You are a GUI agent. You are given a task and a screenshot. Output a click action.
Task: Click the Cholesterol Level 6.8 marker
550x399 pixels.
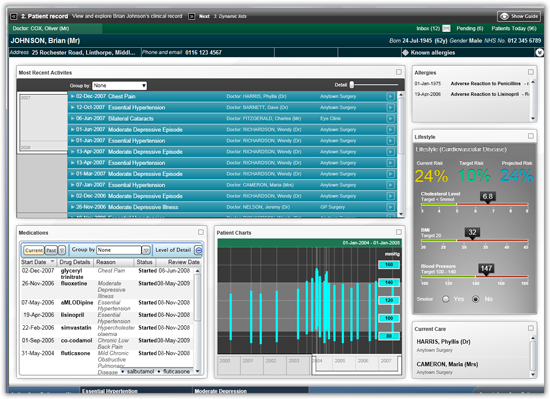point(487,197)
